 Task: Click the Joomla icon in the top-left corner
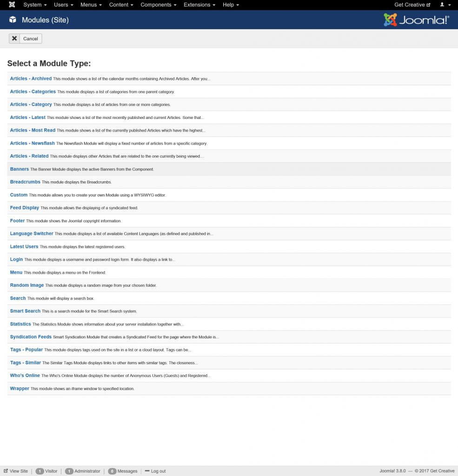tap(11, 5)
